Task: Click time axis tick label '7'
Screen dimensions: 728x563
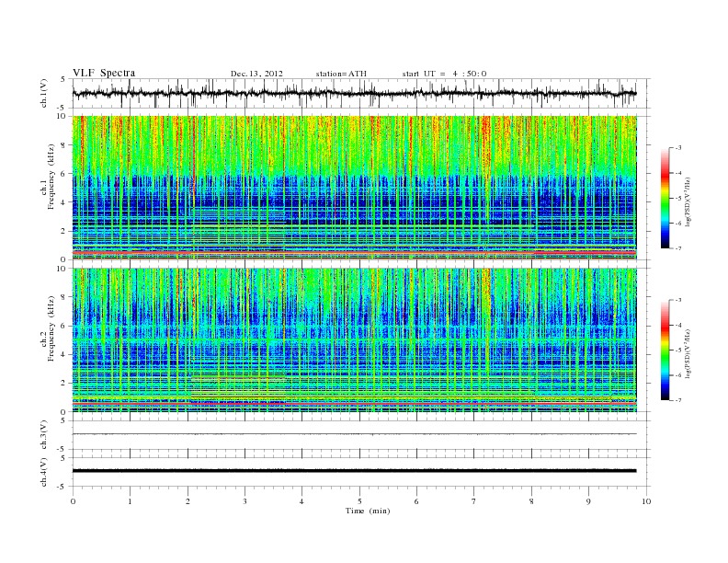Action: pyautogui.click(x=474, y=501)
